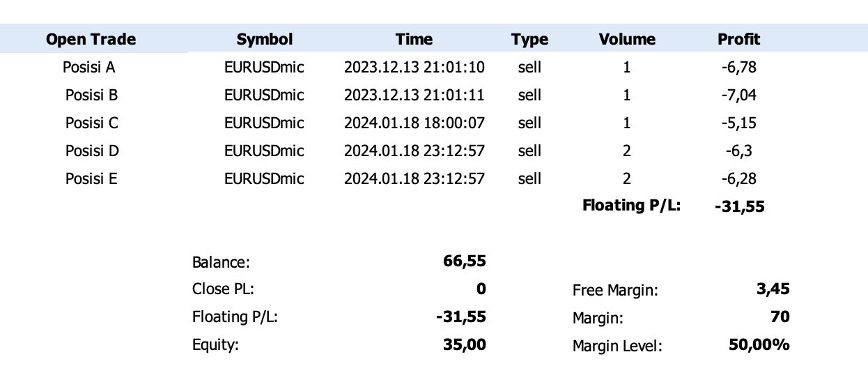This screenshot has width=868, height=382.
Task: Click the Open Trade column header
Action: (x=91, y=39)
